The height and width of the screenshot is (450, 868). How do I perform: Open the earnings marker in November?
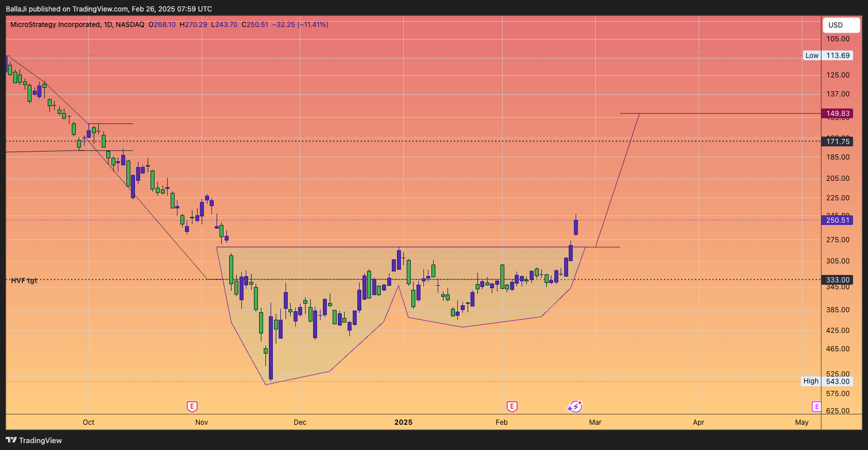192,407
